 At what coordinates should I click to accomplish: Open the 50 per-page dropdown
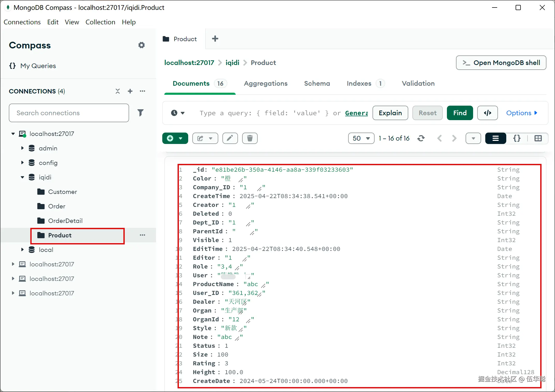pos(361,138)
